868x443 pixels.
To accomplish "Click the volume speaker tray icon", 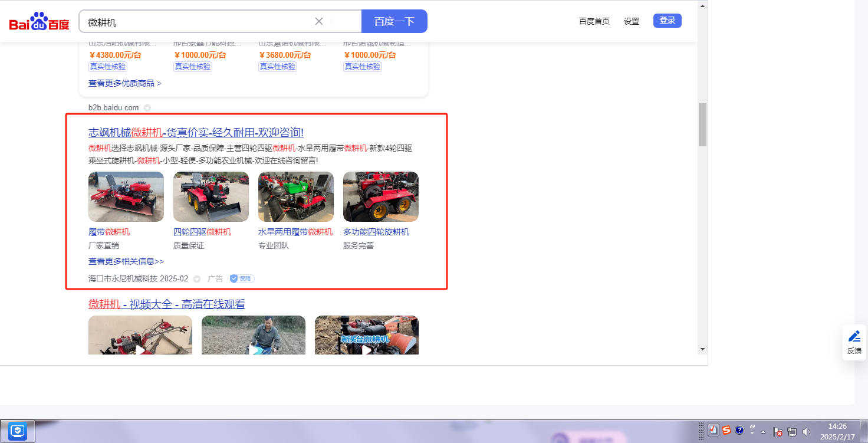I will [806, 432].
